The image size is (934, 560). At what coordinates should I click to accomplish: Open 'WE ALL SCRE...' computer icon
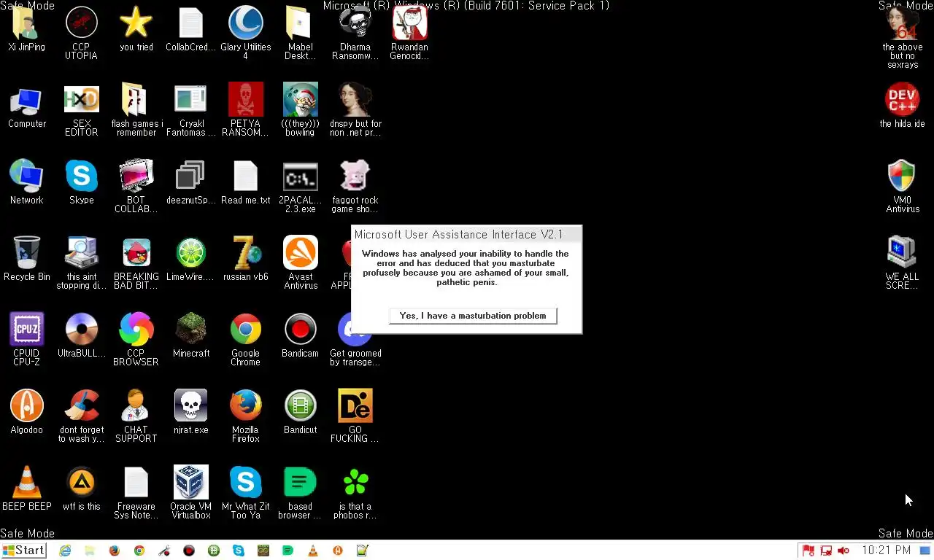pos(903,262)
